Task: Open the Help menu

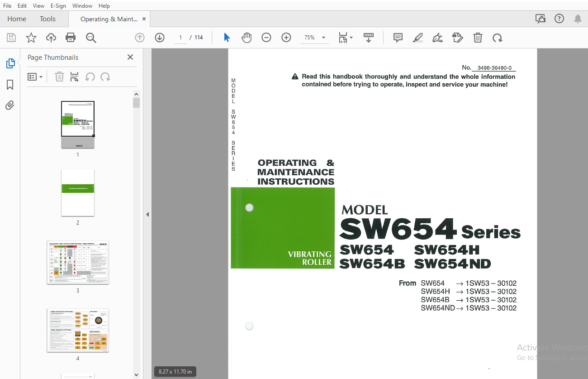Action: [x=104, y=5]
